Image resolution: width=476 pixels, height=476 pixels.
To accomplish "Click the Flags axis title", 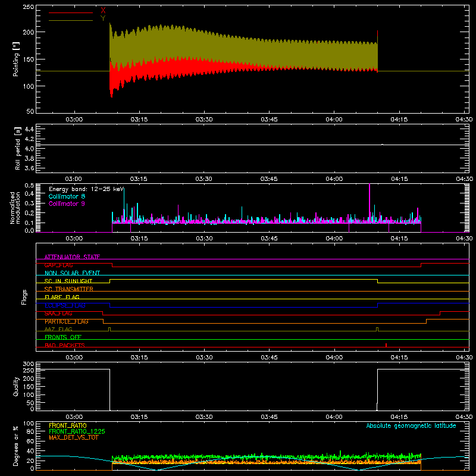I will (x=24, y=297).
